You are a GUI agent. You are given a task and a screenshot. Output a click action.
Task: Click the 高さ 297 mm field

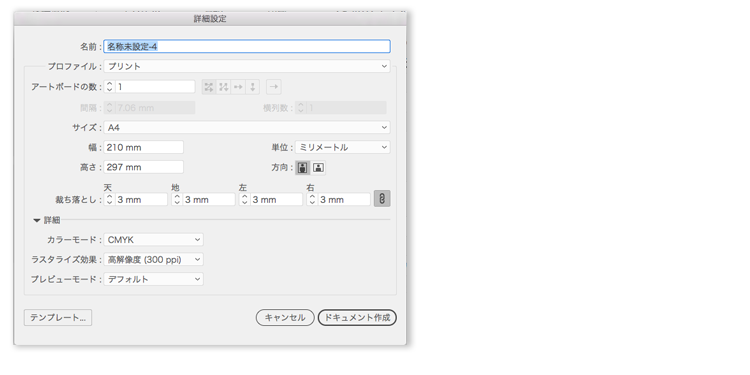[143, 167]
